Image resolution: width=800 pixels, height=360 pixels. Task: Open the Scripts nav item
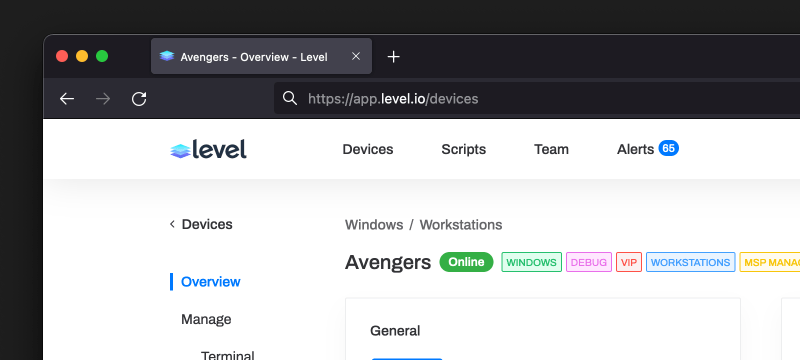click(464, 149)
